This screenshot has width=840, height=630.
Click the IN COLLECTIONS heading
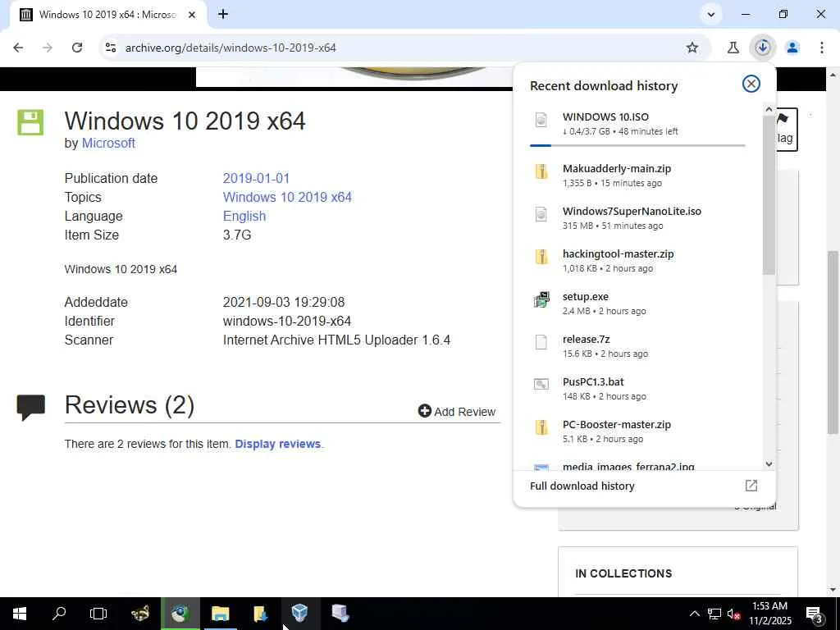click(623, 573)
